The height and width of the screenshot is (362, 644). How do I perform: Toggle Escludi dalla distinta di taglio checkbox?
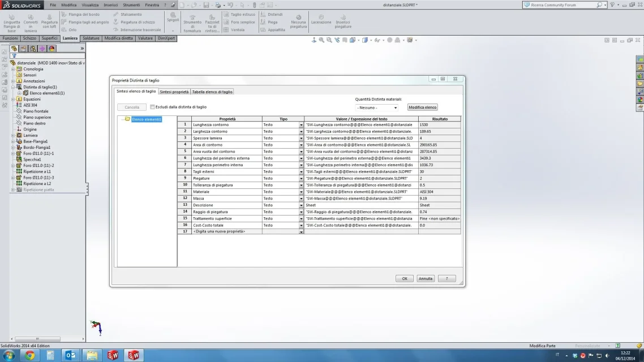(152, 107)
